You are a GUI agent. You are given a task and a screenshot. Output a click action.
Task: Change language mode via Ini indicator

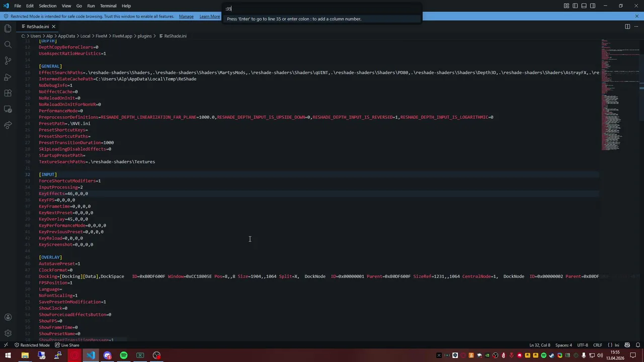[x=613, y=345]
